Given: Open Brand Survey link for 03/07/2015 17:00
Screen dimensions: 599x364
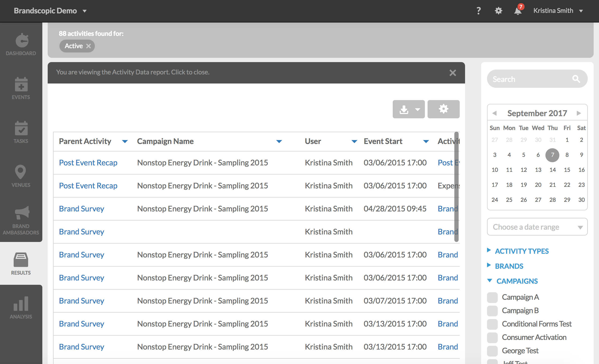Looking at the screenshot, I should click(81, 301).
